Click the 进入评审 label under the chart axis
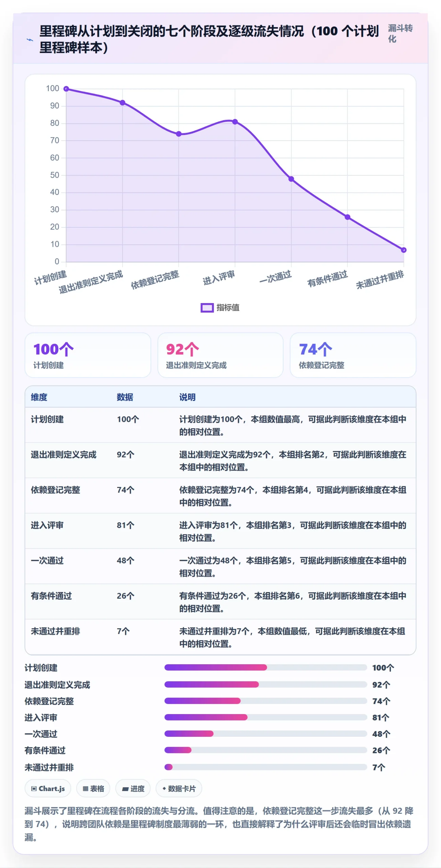This screenshot has width=441, height=868. click(219, 278)
